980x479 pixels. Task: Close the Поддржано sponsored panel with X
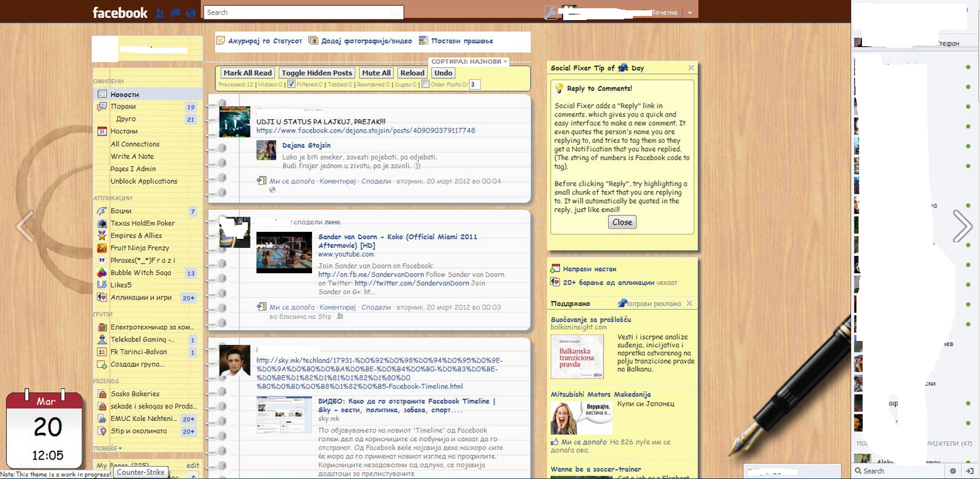coord(689,304)
